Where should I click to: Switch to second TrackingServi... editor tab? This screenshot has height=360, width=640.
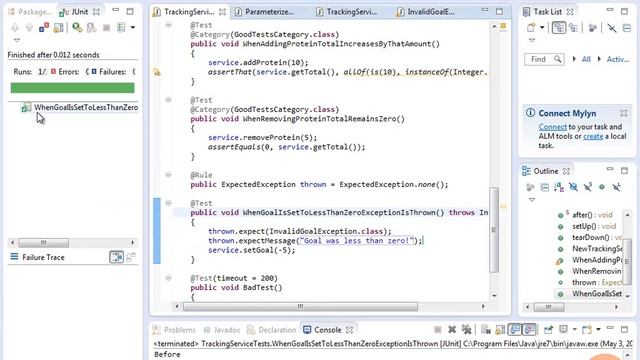pyautogui.click(x=347, y=12)
